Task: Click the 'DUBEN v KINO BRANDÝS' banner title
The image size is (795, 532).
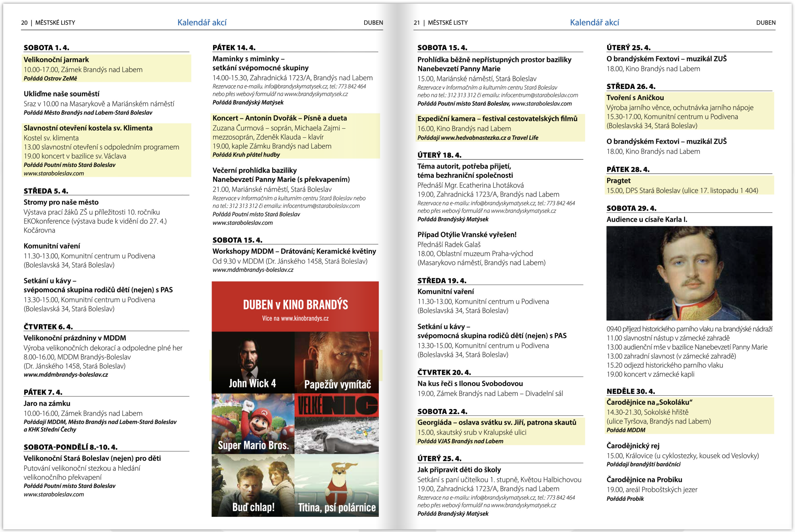Action: click(295, 305)
